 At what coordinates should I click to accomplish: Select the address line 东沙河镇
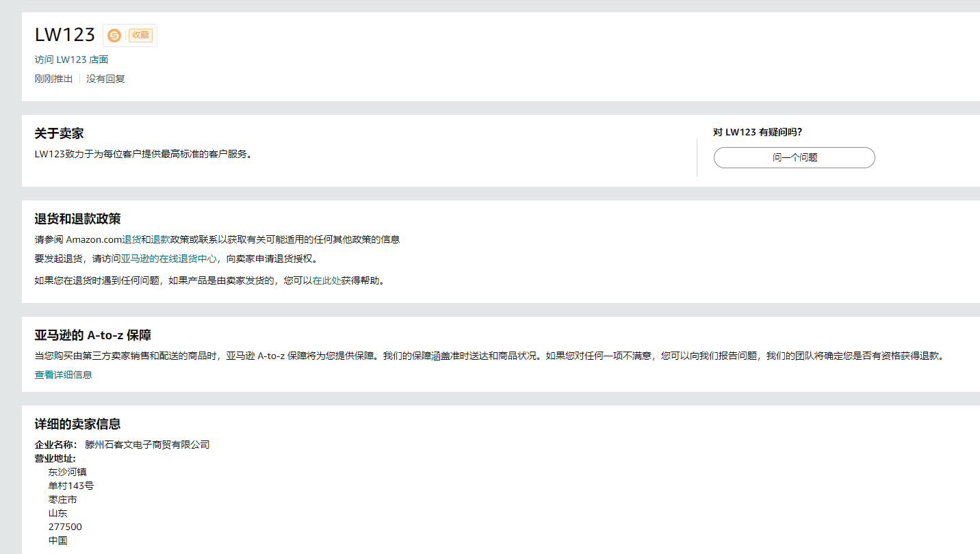(68, 472)
